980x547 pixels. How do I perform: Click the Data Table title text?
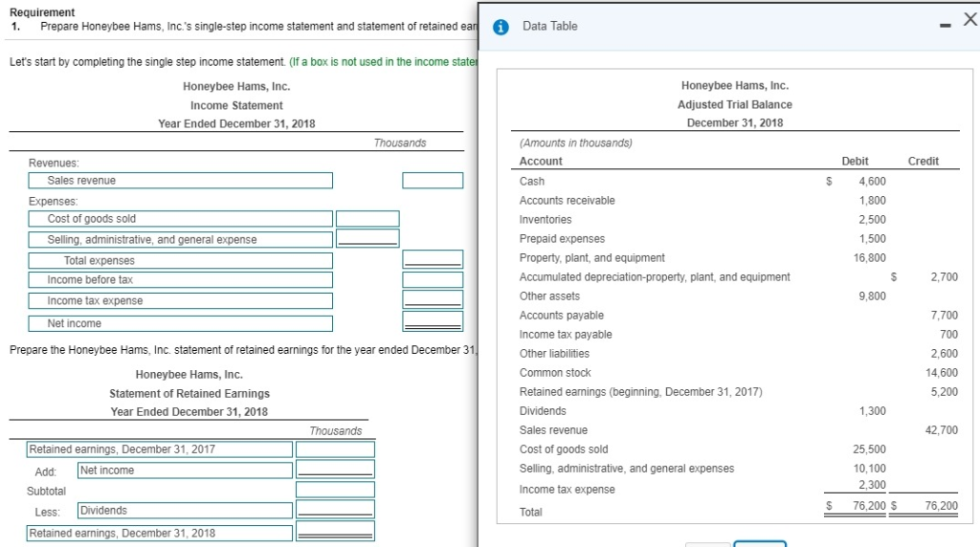(550, 26)
